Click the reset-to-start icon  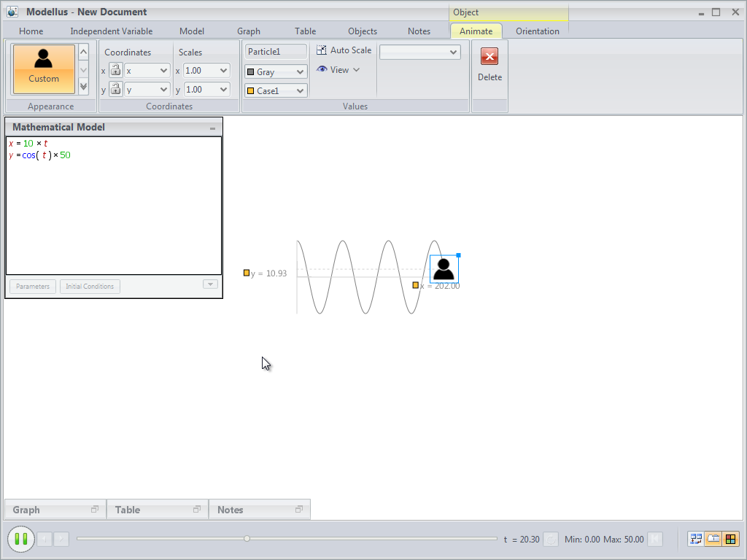tap(656, 539)
